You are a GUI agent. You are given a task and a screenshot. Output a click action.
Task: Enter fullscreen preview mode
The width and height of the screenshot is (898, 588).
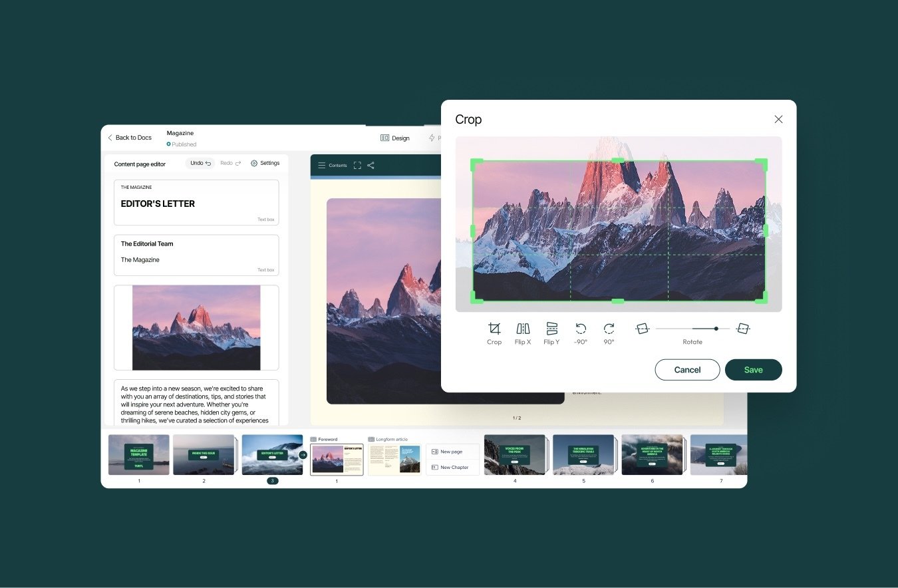pos(357,166)
